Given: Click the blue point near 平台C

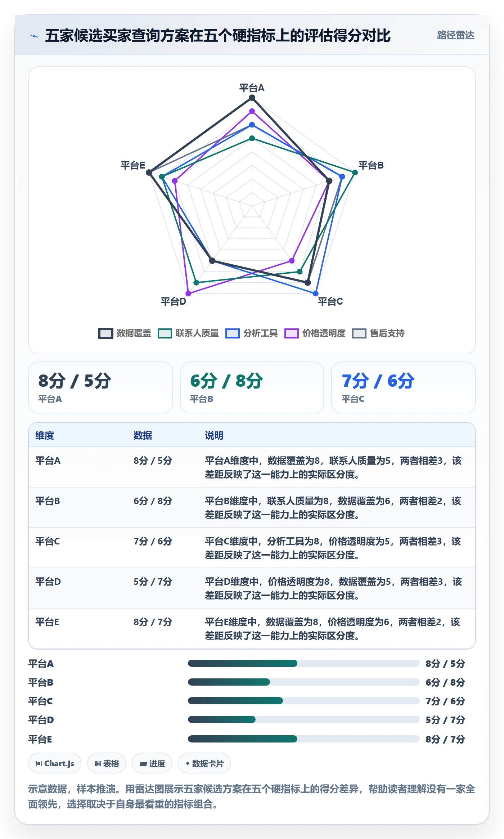Looking at the screenshot, I should coord(316,293).
